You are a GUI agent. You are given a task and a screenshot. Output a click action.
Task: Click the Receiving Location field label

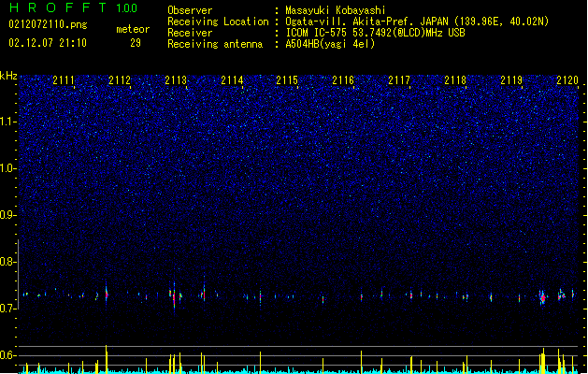218,22
